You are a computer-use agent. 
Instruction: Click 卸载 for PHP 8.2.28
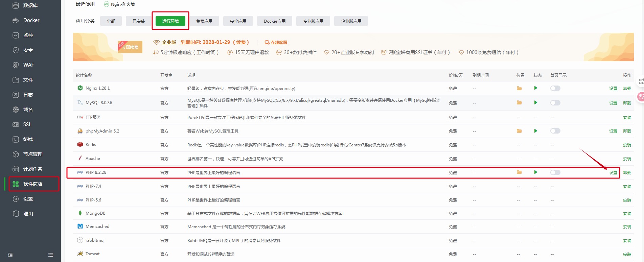coord(627,173)
